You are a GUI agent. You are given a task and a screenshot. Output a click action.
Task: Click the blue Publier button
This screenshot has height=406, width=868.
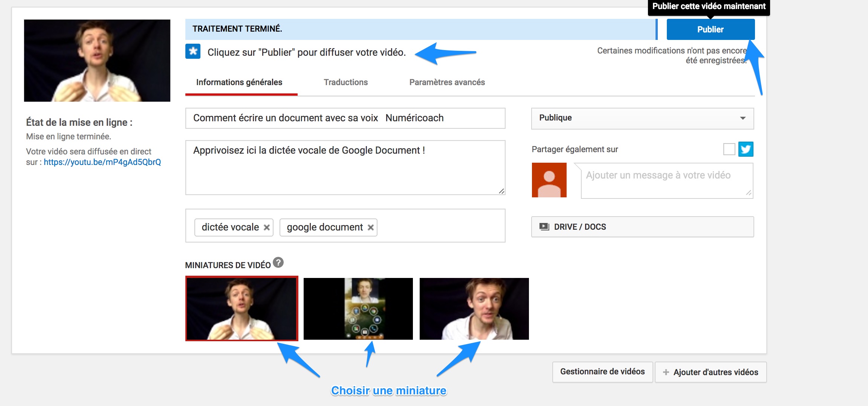point(711,29)
